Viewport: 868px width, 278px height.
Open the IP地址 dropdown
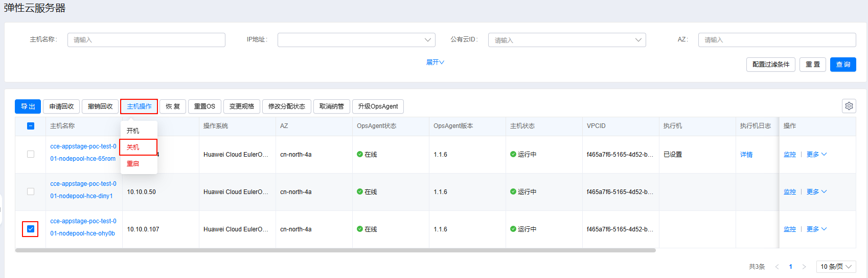click(356, 40)
